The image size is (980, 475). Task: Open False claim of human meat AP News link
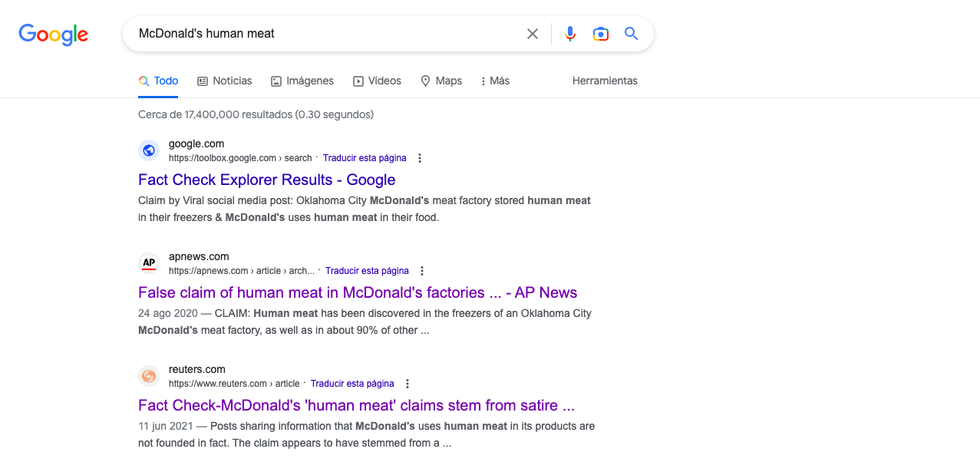pos(358,292)
